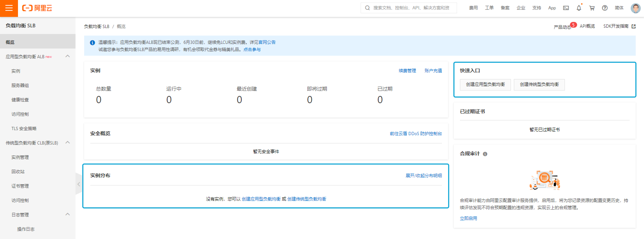Open the Cloud Shell terminal icon
The image size is (644, 239).
point(566,8)
